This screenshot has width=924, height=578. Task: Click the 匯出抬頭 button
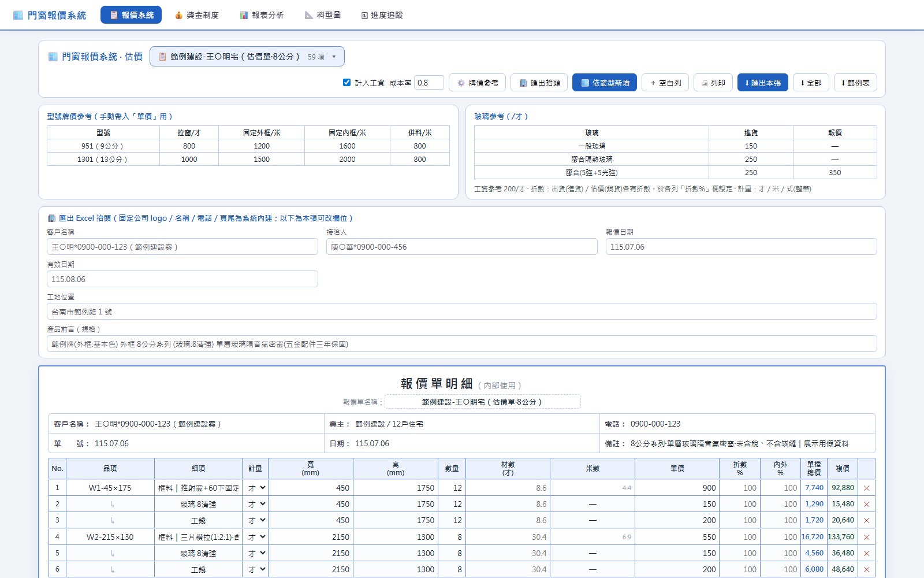coord(539,83)
